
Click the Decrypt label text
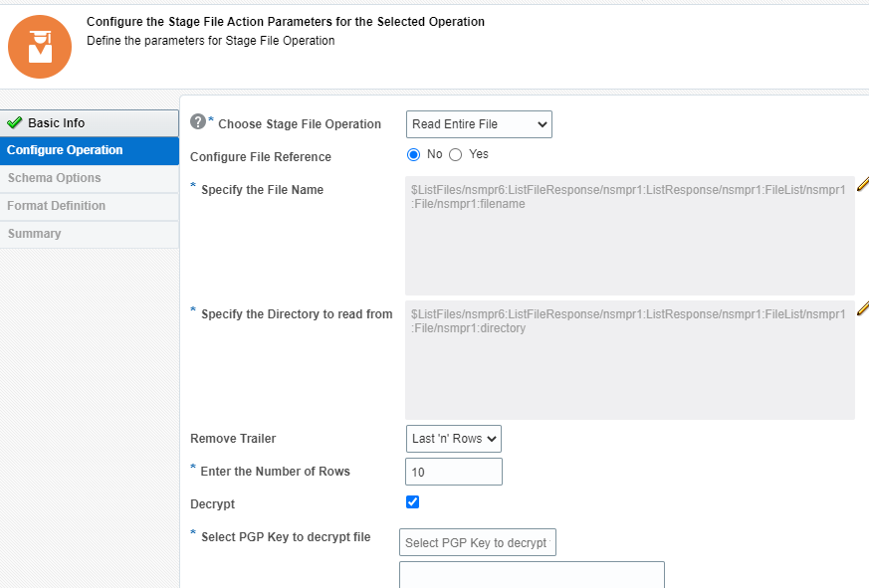pyautogui.click(x=212, y=504)
